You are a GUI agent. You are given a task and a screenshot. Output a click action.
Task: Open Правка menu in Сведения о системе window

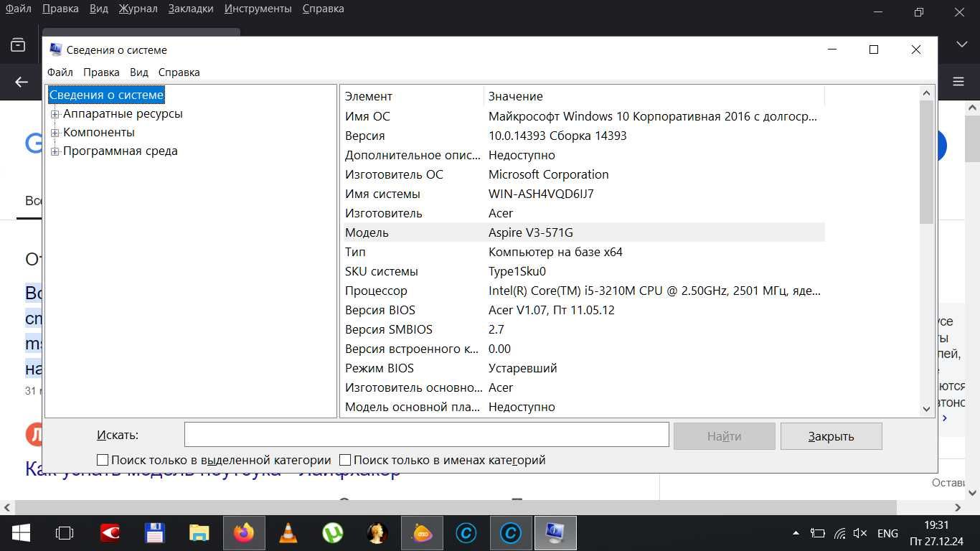point(101,72)
